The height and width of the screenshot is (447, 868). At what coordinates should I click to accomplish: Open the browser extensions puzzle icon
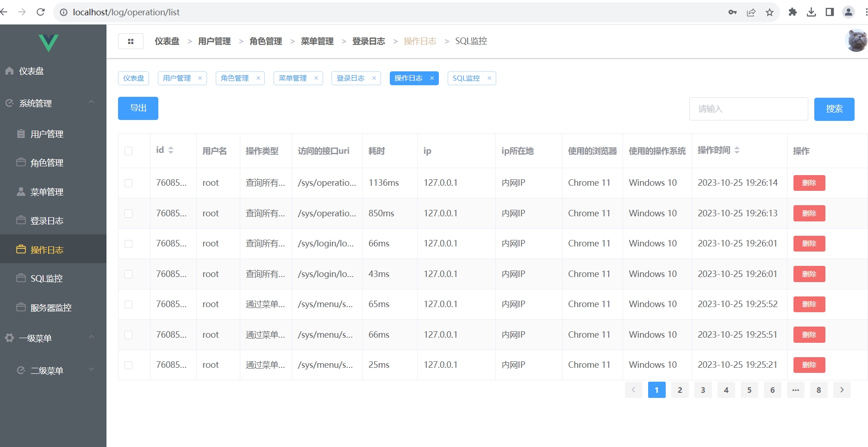coord(793,12)
